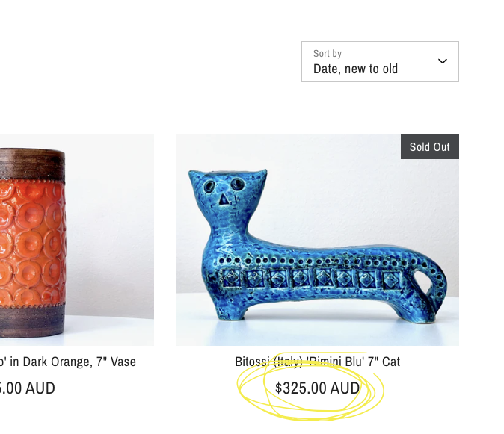Click the $325.00 AUD price
Image resolution: width=504 pixels, height=434 pixels.
(317, 388)
